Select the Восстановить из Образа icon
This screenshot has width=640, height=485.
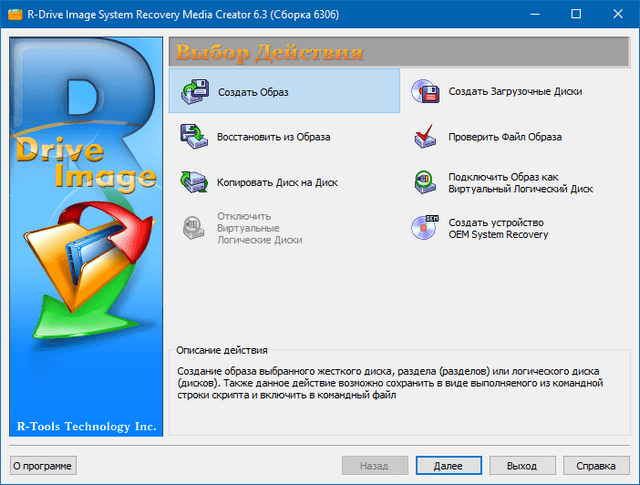[x=193, y=137]
